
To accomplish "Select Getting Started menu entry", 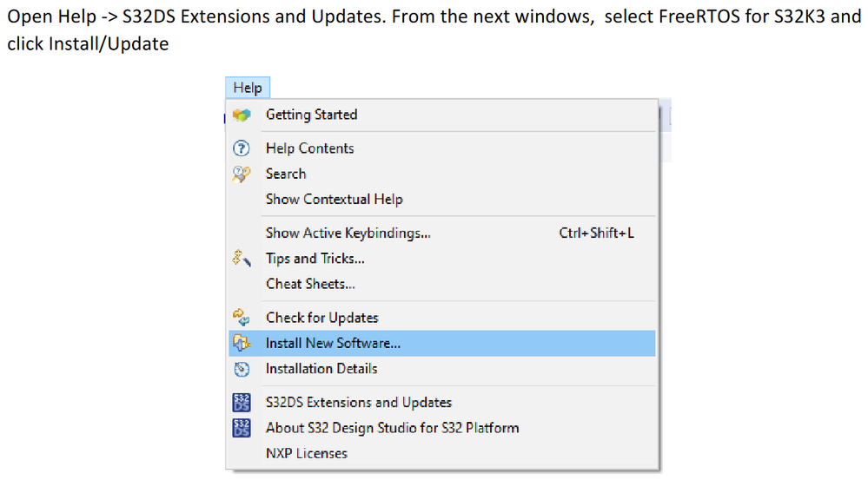I will click(311, 115).
